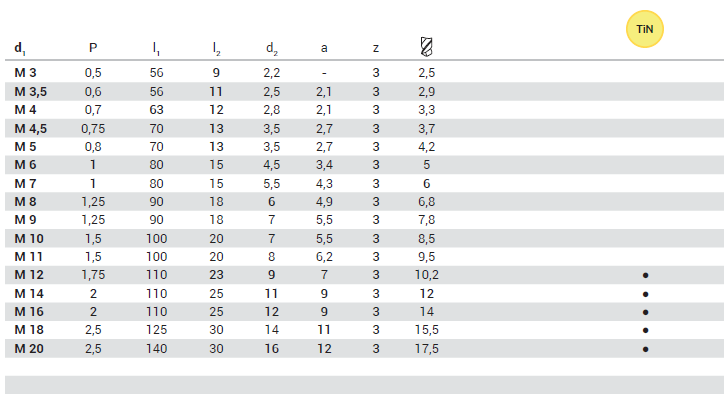
Task: Select the M 6 row label
Action: click(25, 164)
